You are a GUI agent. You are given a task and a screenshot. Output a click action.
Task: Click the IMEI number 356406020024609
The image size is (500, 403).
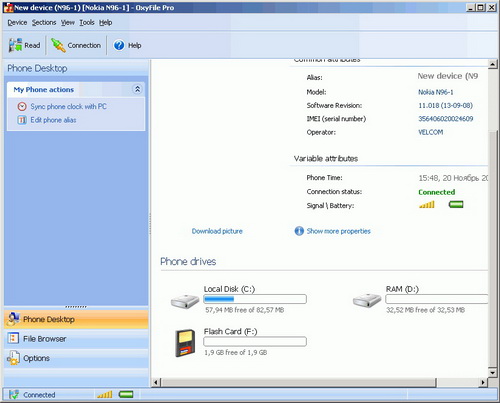coord(446,119)
